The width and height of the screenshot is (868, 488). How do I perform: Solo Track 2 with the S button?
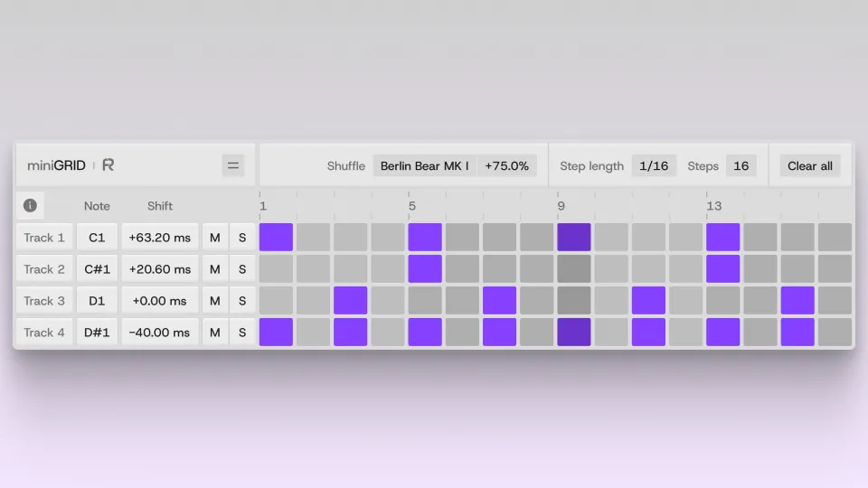(242, 269)
